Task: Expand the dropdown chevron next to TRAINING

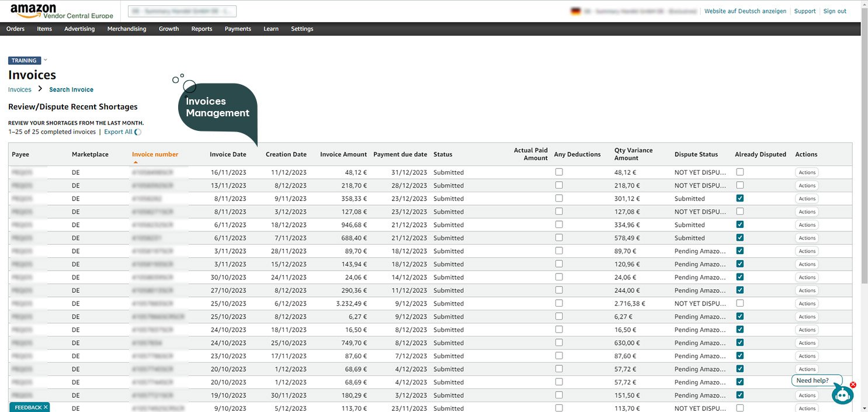Action: tap(46, 60)
